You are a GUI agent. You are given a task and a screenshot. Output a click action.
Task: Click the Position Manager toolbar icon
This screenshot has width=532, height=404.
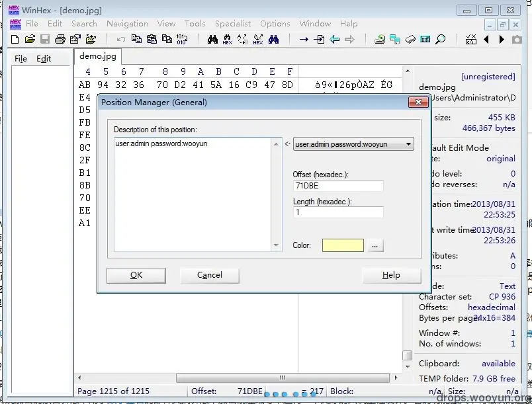tap(471, 39)
